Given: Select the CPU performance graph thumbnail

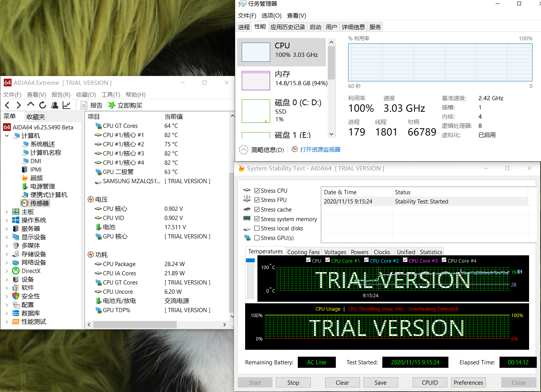Looking at the screenshot, I should coord(256,52).
